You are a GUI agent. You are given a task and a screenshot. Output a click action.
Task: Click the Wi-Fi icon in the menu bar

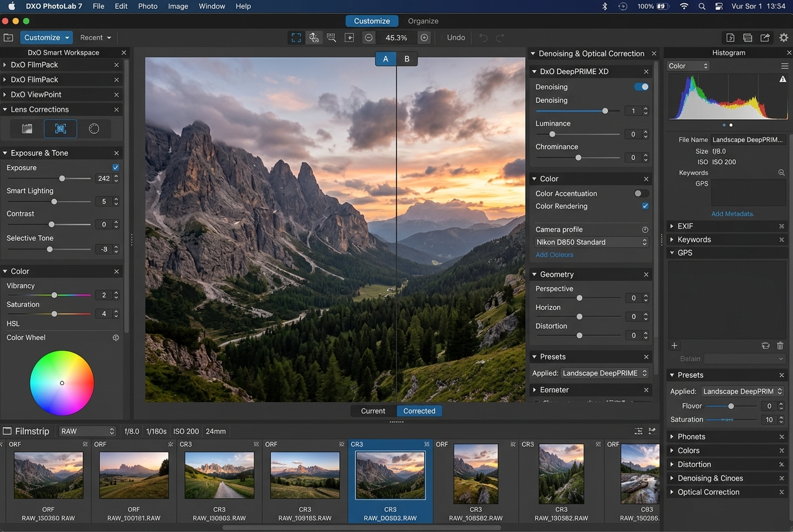[684, 6]
